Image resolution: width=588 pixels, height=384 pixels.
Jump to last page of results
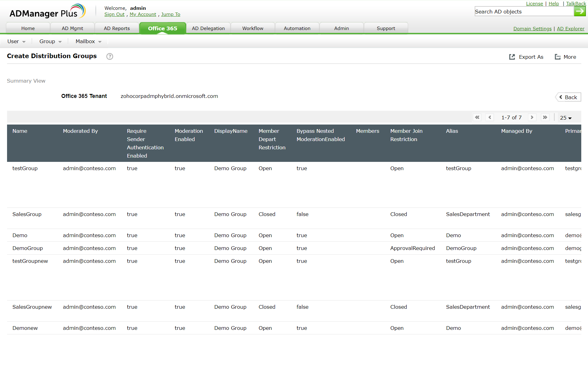[x=545, y=117]
